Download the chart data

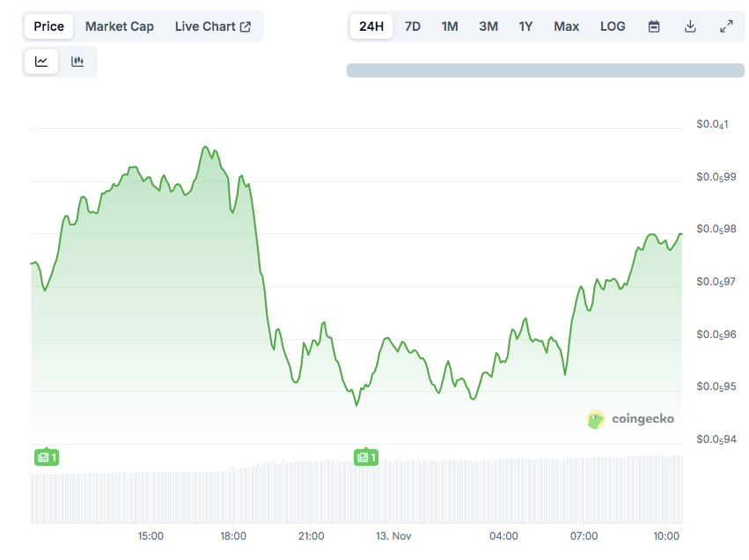coord(690,26)
